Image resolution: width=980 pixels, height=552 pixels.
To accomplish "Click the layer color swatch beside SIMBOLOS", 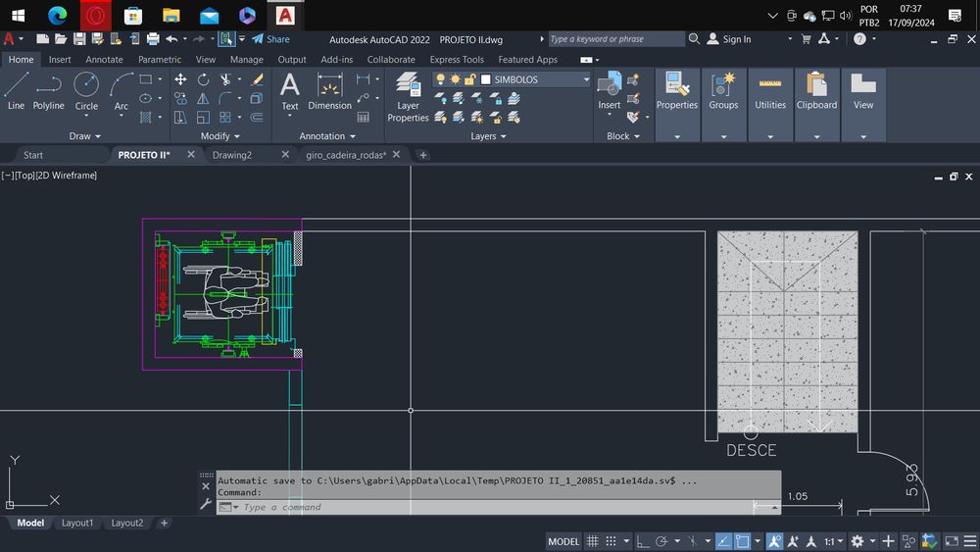I will pos(485,79).
